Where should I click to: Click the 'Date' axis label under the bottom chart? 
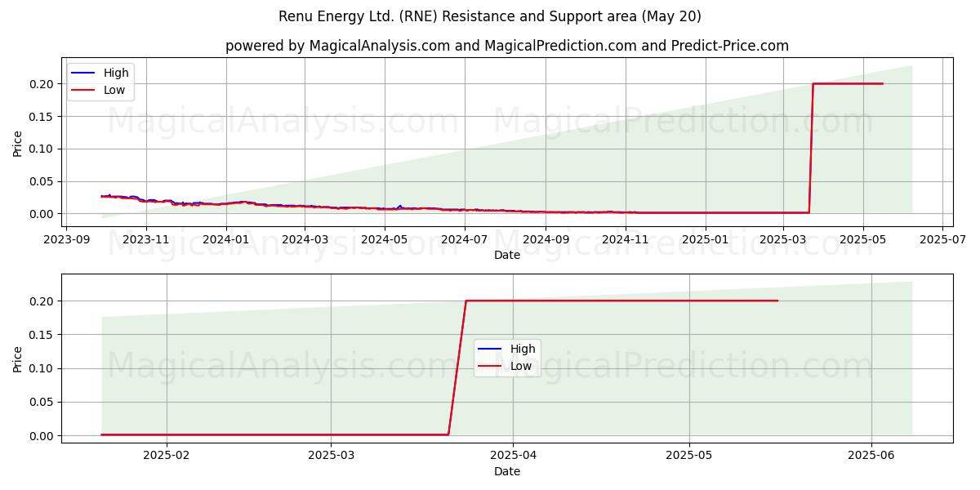[507, 471]
